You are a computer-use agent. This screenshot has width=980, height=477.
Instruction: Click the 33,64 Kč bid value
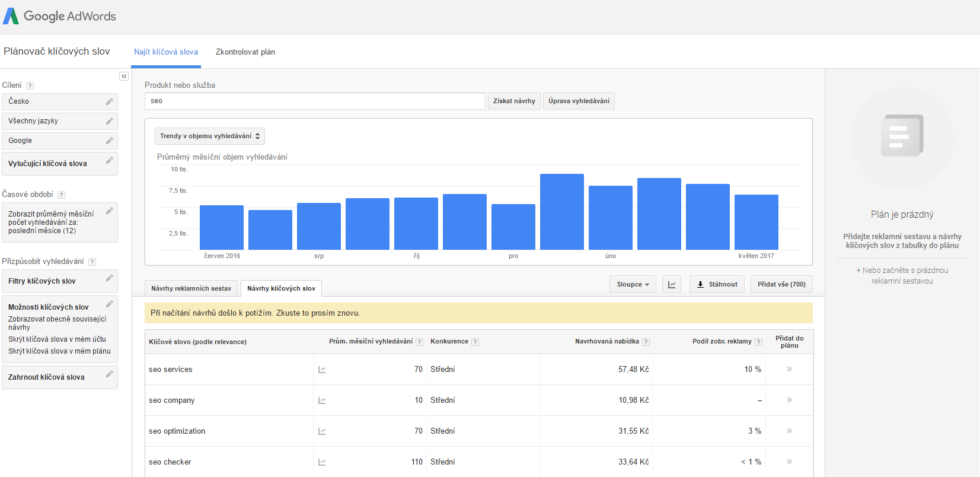pyautogui.click(x=634, y=462)
